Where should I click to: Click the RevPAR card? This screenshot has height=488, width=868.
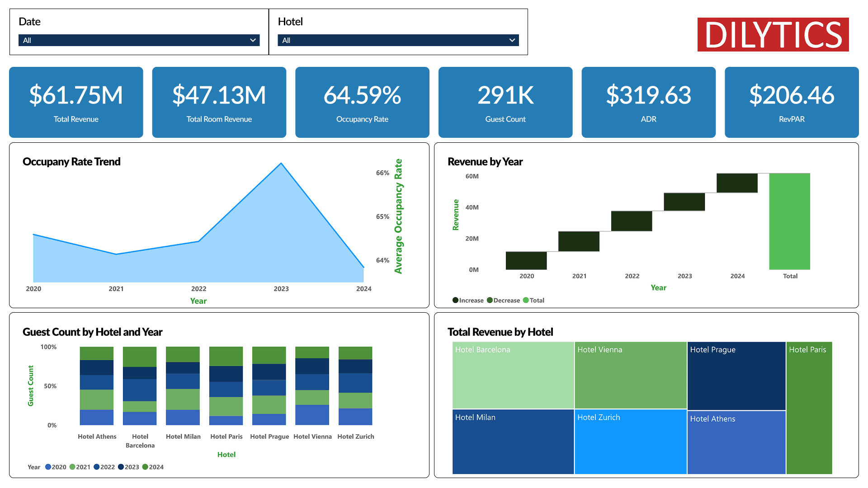pos(791,102)
